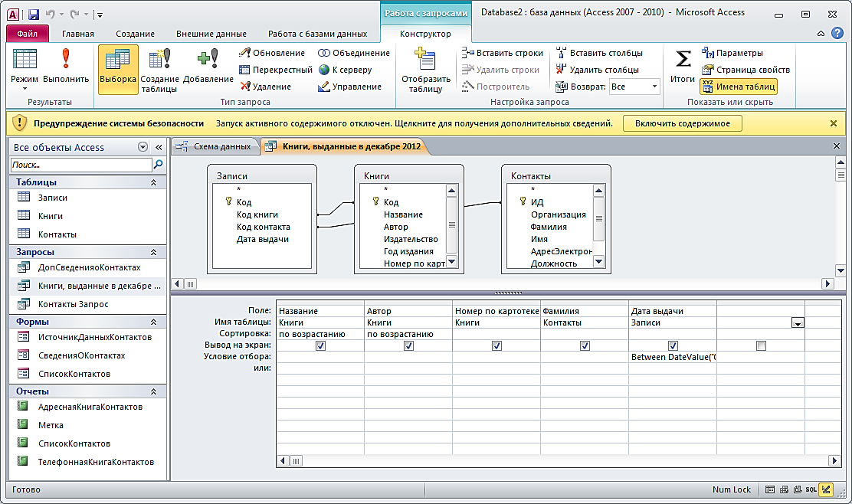Click Включить содержимое button
852x504 pixels.
pos(683,123)
